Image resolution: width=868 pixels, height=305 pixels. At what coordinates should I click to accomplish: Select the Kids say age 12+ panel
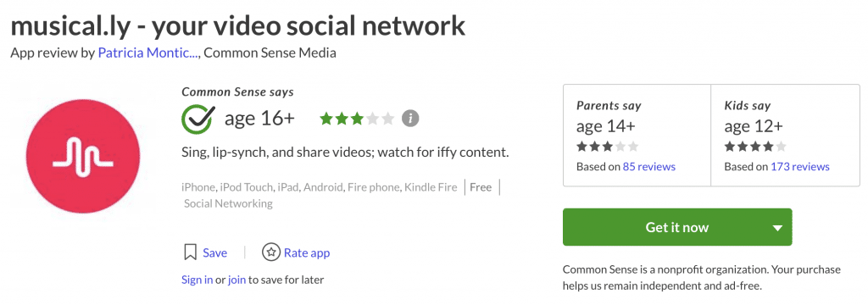(785, 135)
